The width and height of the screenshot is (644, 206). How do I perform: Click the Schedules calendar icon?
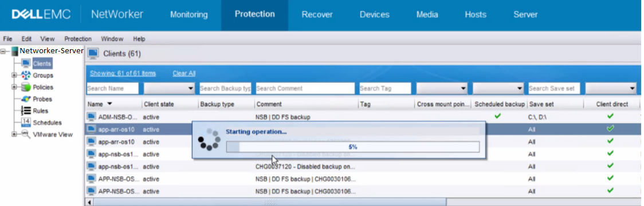(x=26, y=122)
